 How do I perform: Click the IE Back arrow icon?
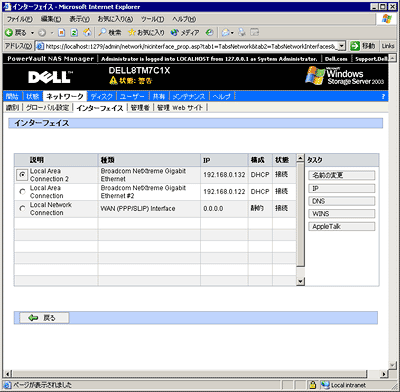tap(9, 32)
